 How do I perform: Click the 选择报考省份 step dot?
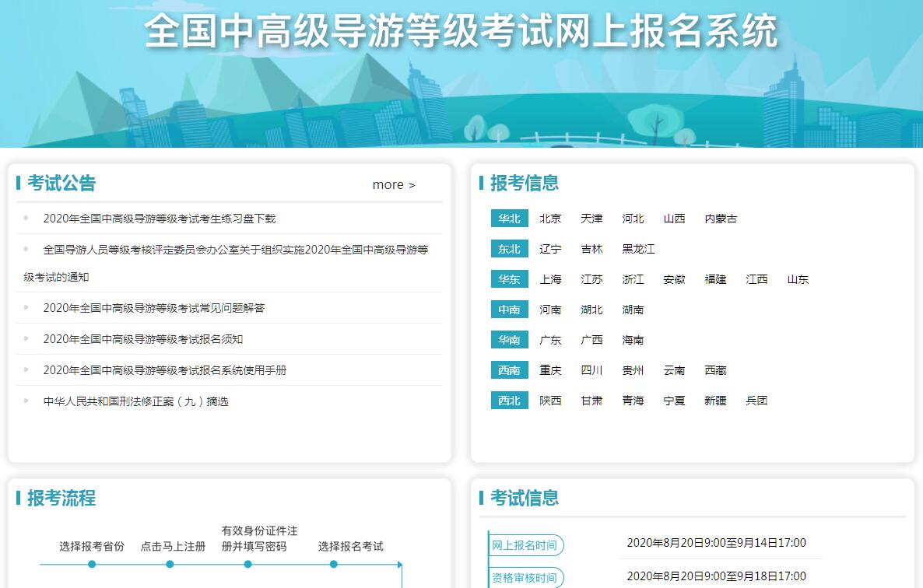(92, 564)
